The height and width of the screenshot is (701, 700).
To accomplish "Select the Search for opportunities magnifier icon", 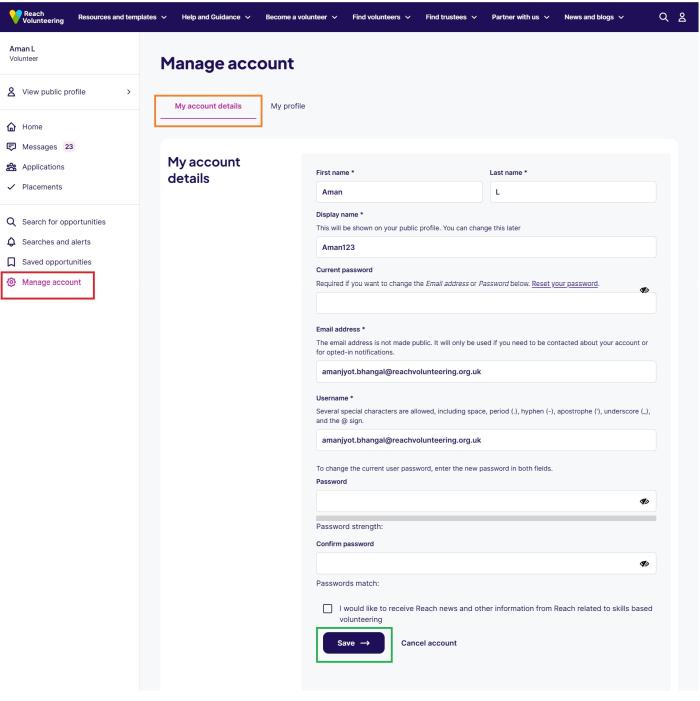I will [11, 222].
